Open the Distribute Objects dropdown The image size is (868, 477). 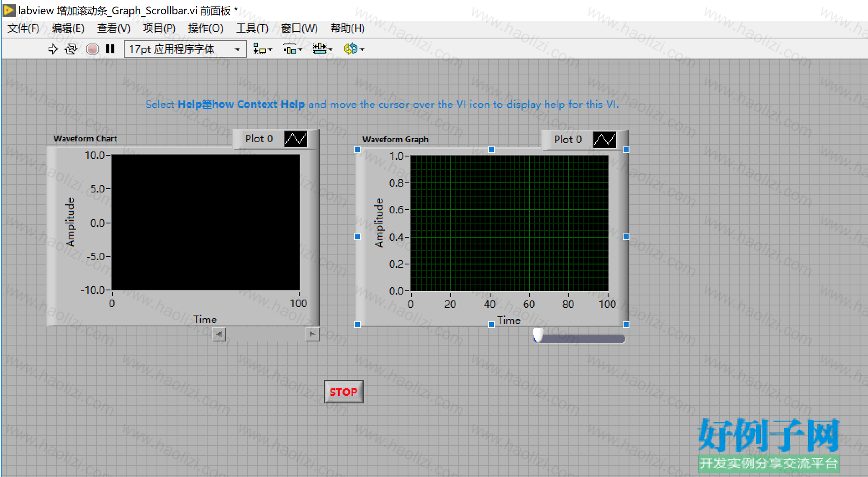[293, 49]
